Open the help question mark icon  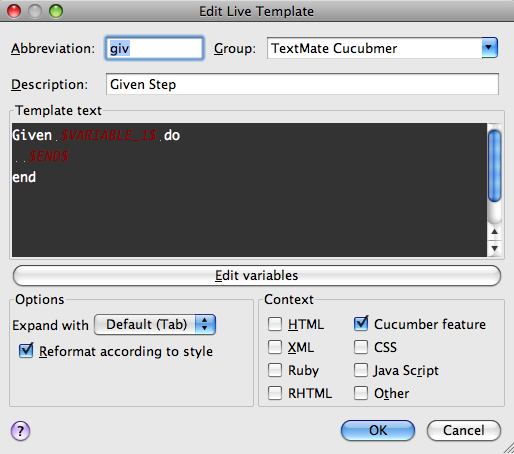[x=20, y=431]
